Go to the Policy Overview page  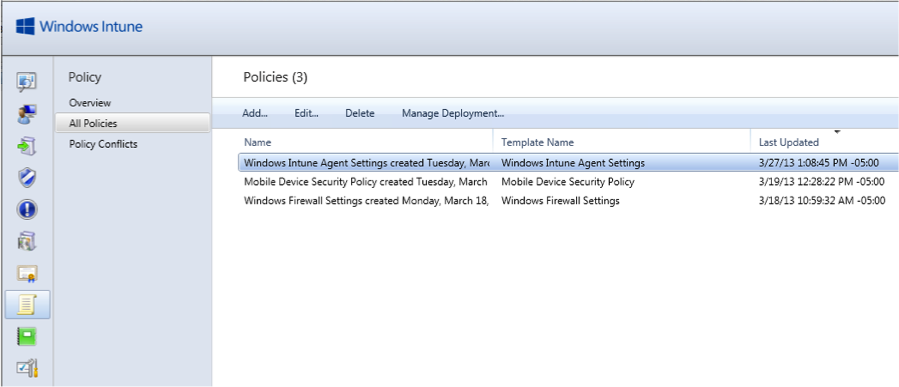tap(90, 103)
